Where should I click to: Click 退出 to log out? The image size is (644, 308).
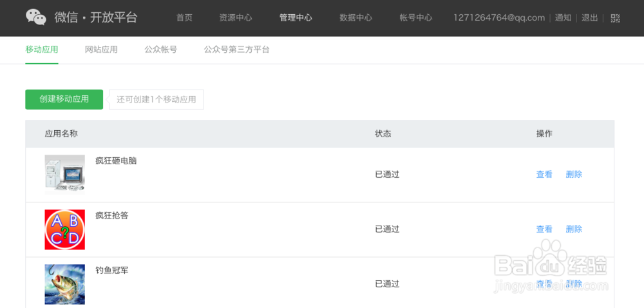[x=590, y=17]
